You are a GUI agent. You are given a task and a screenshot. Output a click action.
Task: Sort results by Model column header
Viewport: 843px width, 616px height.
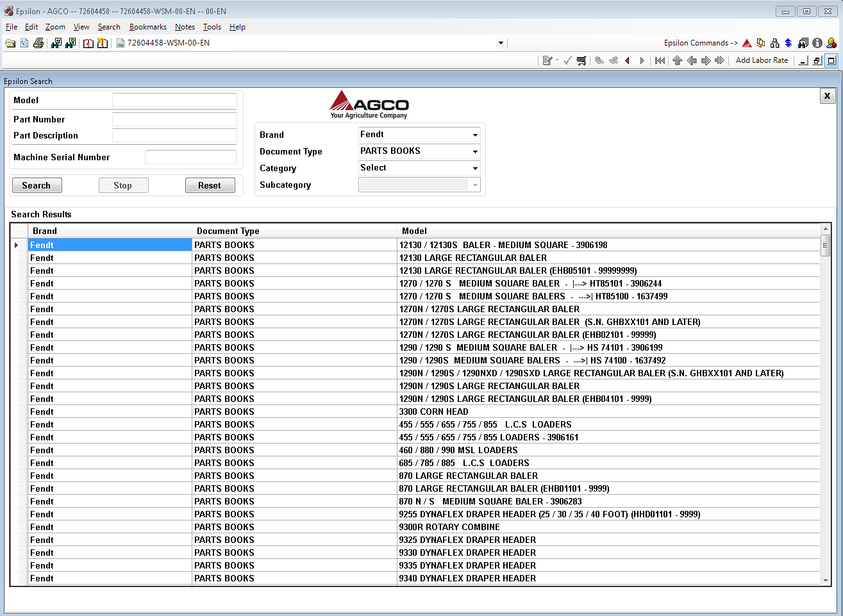coord(608,231)
